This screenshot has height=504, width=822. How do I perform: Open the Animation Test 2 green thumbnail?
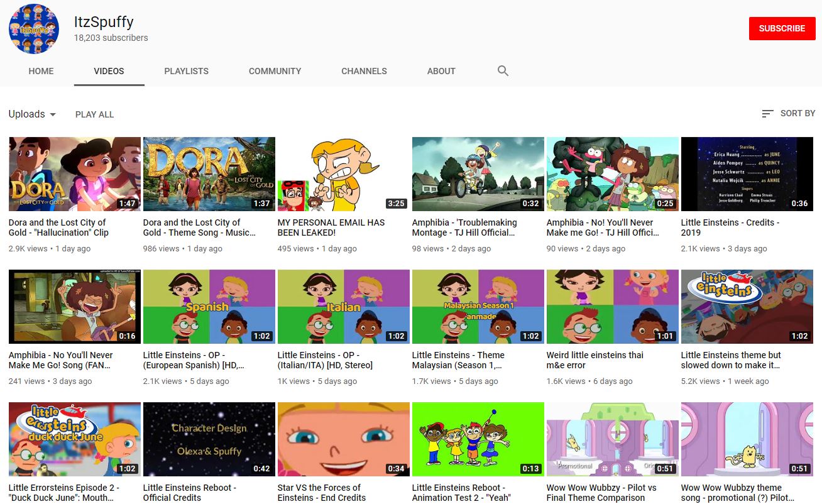478,439
